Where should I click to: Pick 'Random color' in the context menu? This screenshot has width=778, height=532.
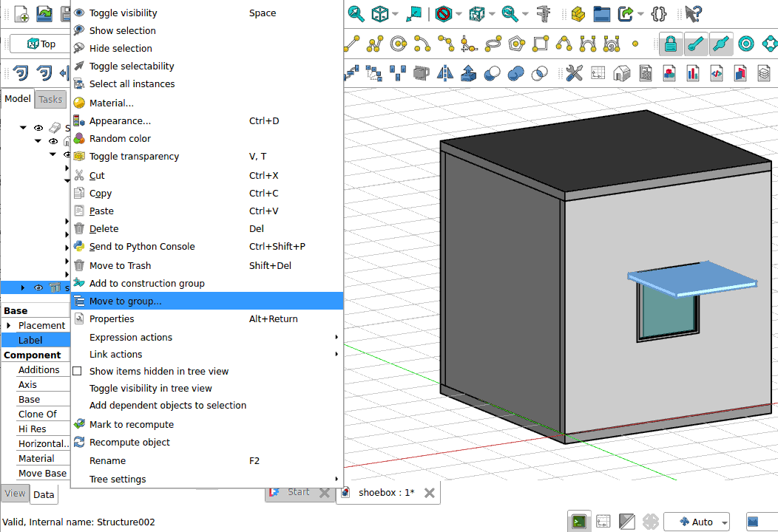click(x=120, y=138)
